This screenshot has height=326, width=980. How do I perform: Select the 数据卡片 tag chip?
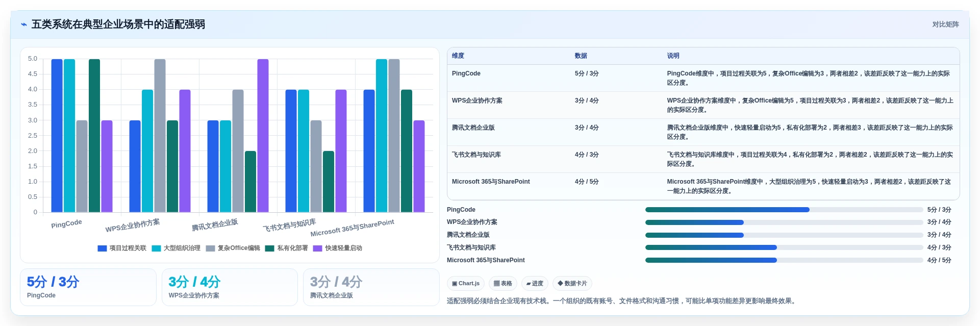(572, 284)
